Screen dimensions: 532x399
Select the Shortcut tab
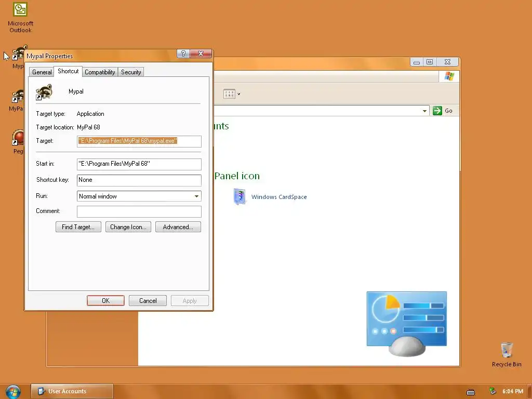click(68, 71)
